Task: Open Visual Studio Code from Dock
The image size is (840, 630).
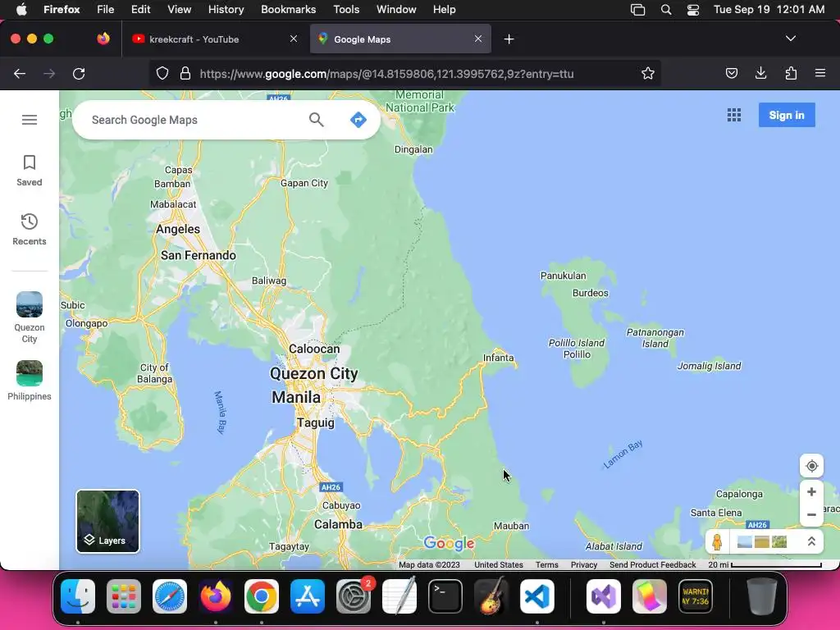Action: 537,596
